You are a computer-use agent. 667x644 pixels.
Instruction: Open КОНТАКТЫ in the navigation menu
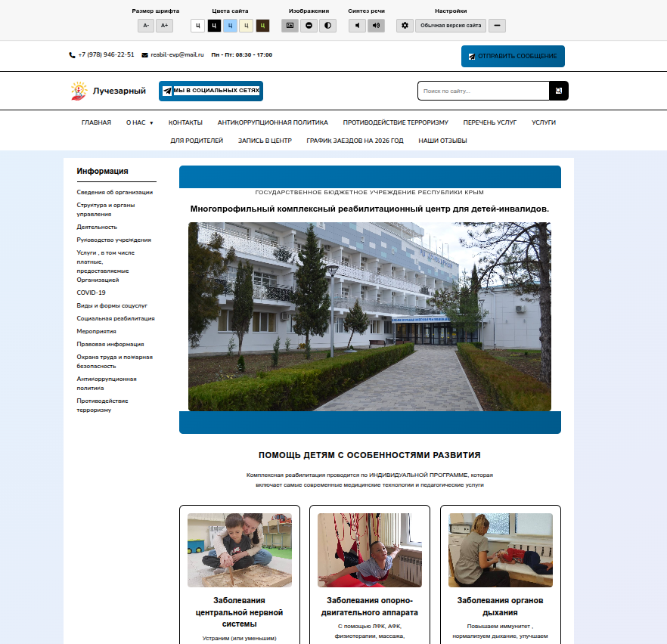coord(185,122)
